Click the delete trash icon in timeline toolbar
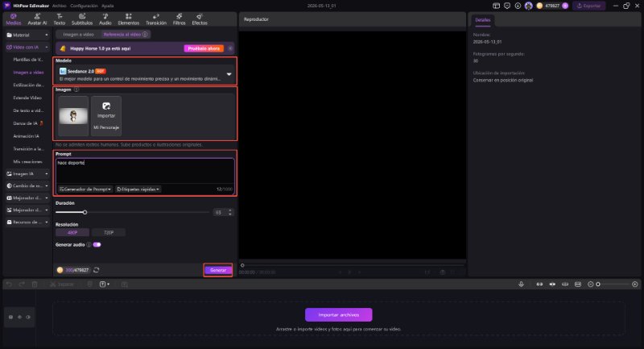Screen dimensions: 644x349 point(35,284)
